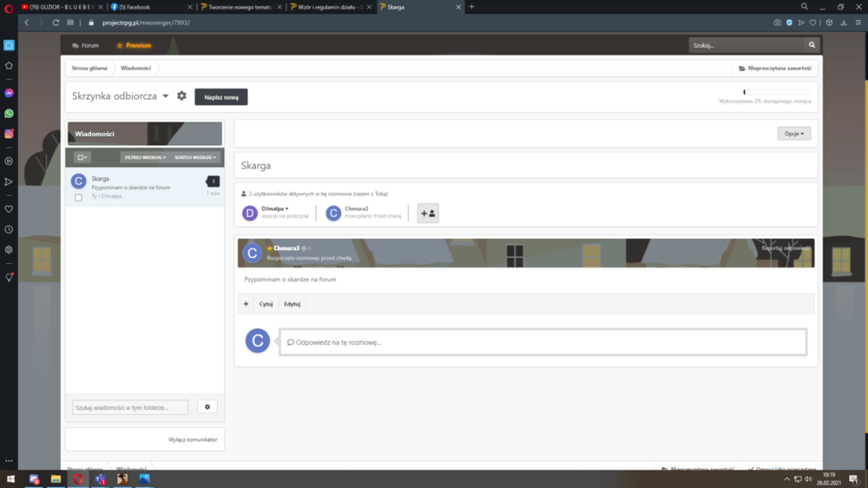Click the Chmura3 username in message header
Screen dimensions: 868x488
coord(286,248)
